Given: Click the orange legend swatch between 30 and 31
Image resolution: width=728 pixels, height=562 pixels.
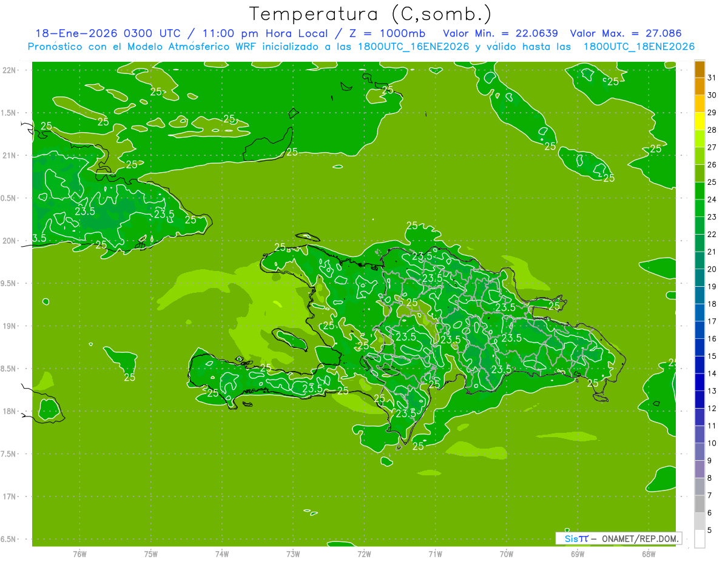Looking at the screenshot, I should click(x=699, y=87).
